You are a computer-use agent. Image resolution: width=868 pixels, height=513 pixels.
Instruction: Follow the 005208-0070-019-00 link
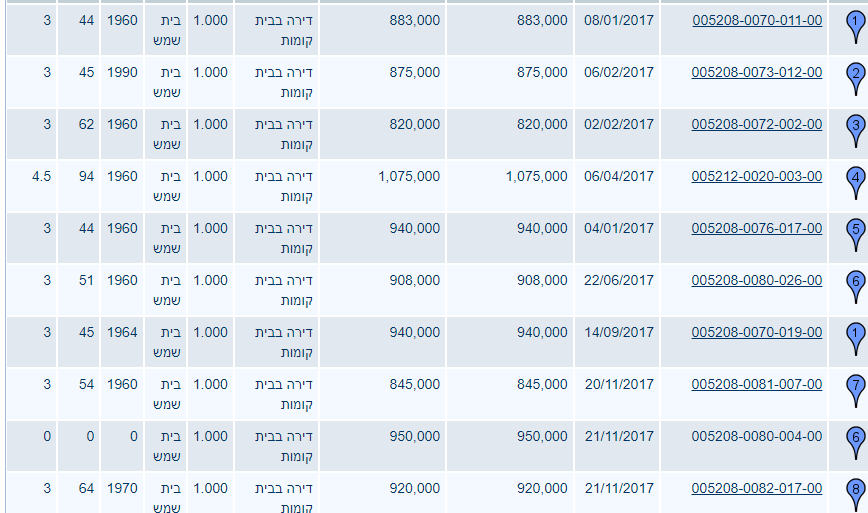coord(757,332)
